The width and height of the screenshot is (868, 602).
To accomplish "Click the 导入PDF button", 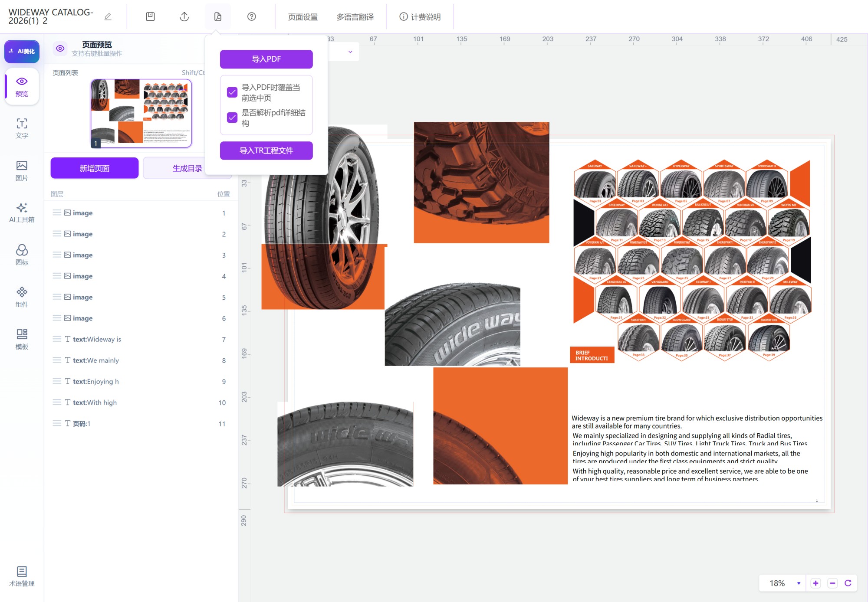I will tap(266, 59).
